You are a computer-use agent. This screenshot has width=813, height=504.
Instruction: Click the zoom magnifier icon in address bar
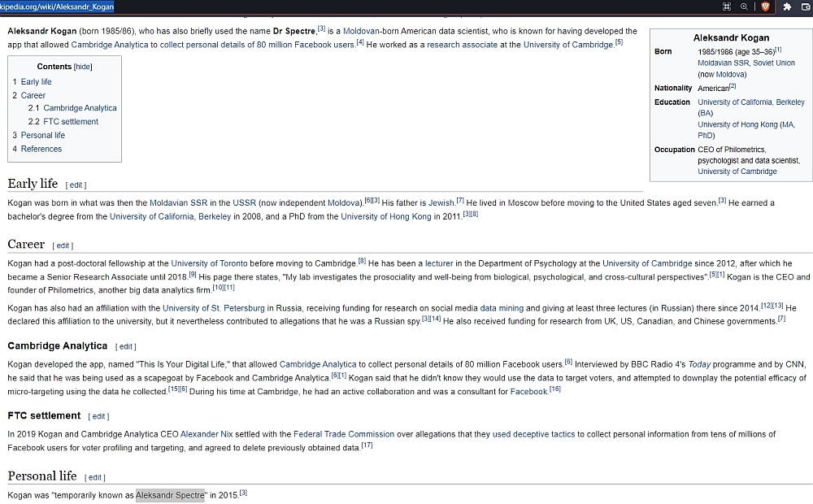click(x=744, y=7)
